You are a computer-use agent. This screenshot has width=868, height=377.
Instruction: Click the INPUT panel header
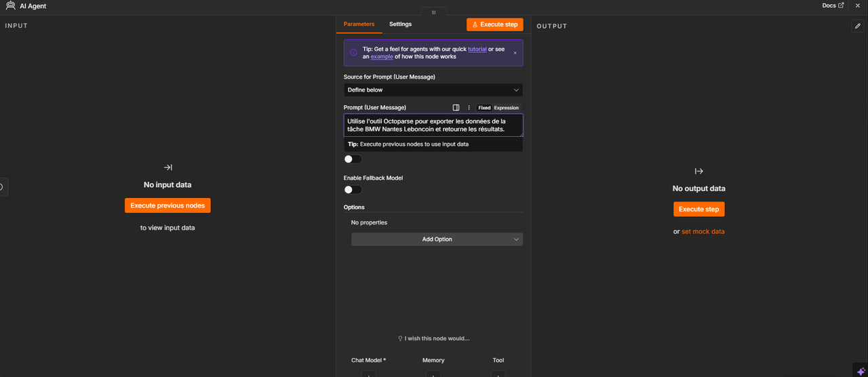pos(16,26)
